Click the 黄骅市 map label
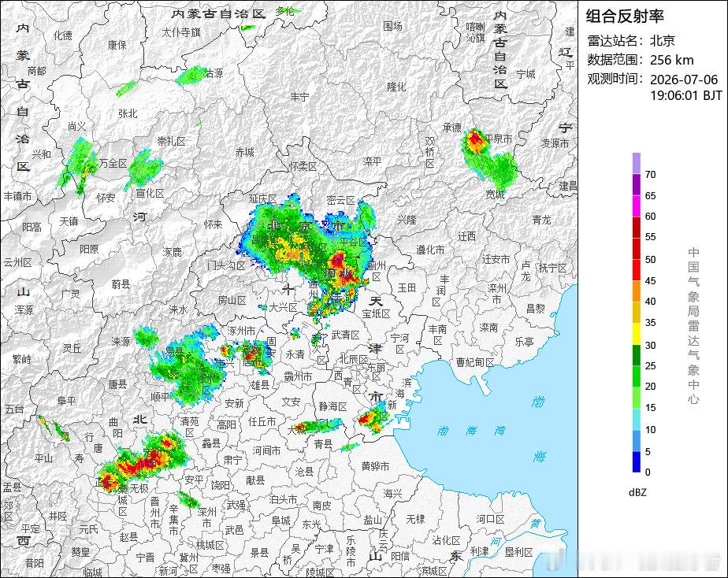This screenshot has width=728, height=578. 375,466
